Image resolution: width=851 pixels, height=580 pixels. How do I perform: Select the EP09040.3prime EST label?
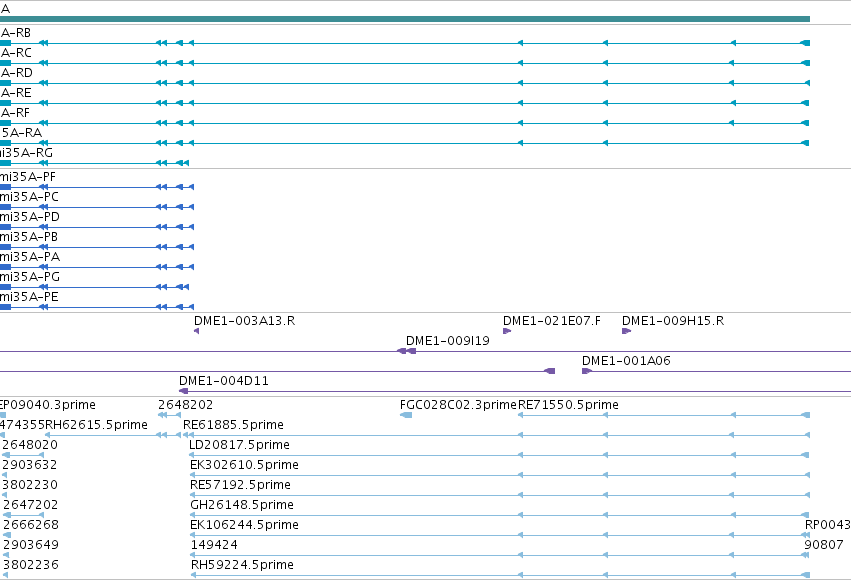(48, 405)
